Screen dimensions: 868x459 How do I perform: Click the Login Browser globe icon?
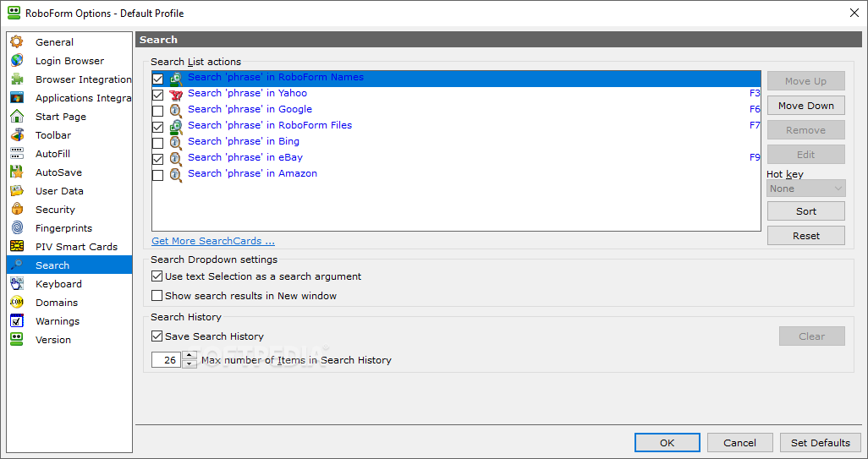point(17,61)
